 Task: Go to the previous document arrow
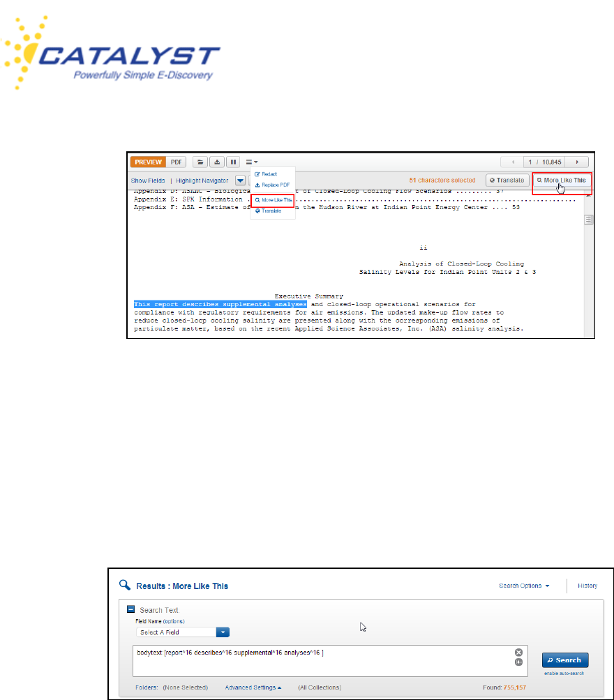point(513,162)
